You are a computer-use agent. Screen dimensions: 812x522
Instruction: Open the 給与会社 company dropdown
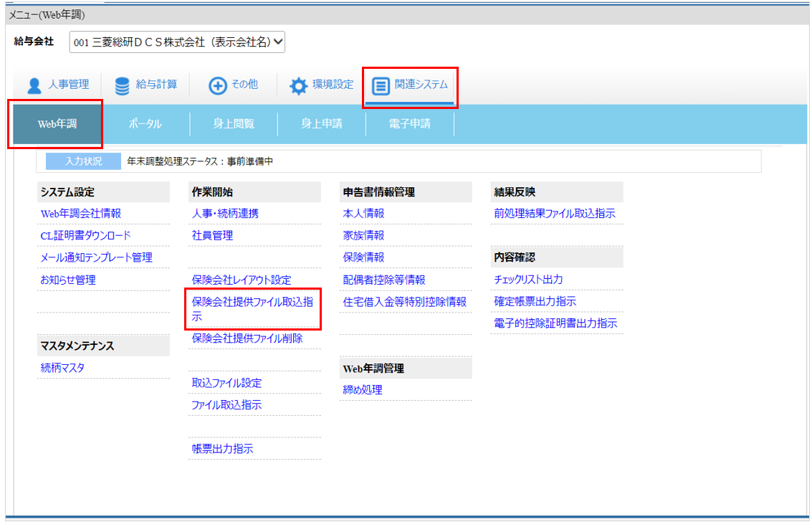click(x=177, y=42)
